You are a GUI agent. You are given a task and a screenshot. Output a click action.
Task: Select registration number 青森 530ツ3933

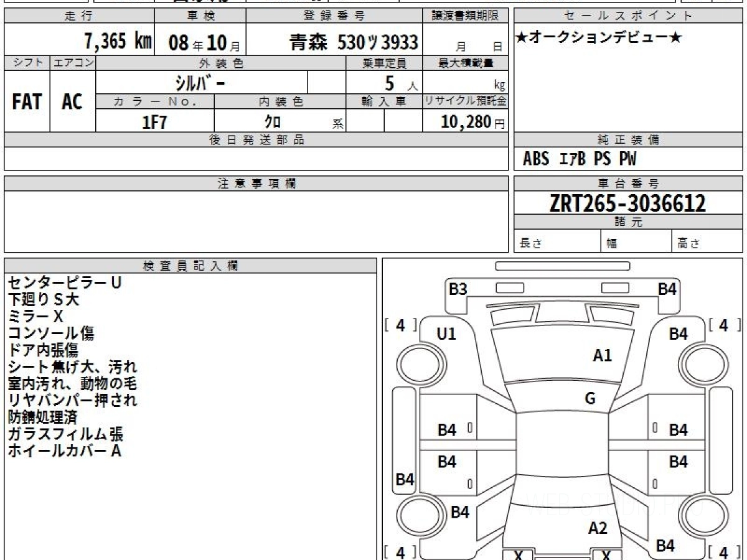(354, 42)
